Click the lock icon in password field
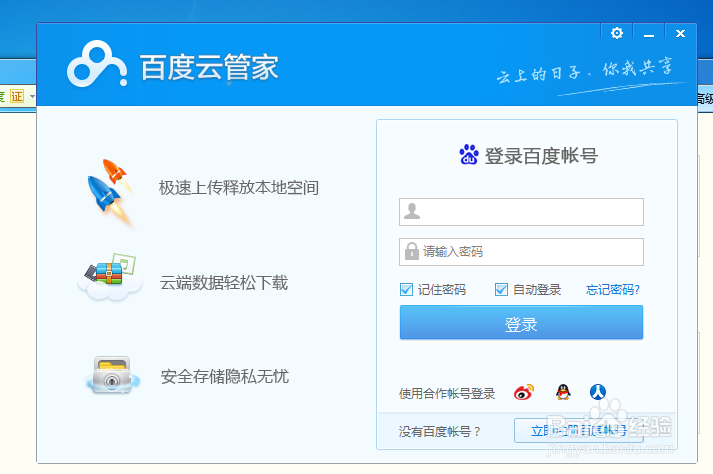 (x=412, y=251)
